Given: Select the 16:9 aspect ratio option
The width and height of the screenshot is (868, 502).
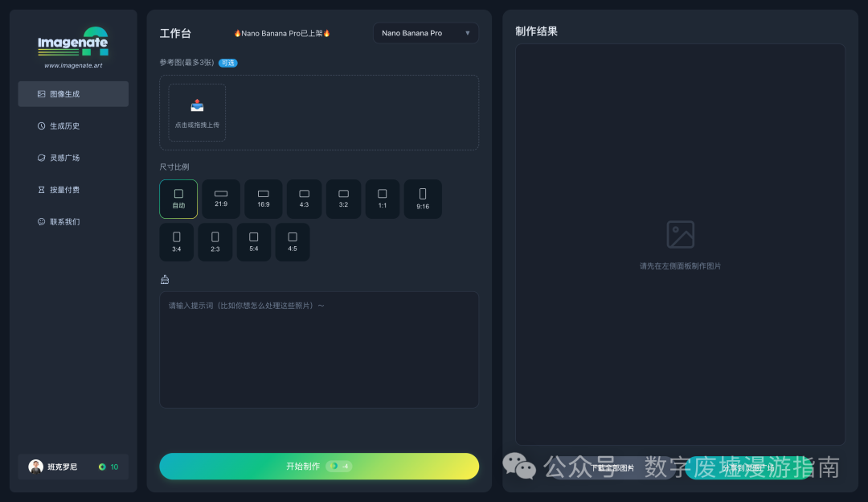Looking at the screenshot, I should (x=264, y=199).
